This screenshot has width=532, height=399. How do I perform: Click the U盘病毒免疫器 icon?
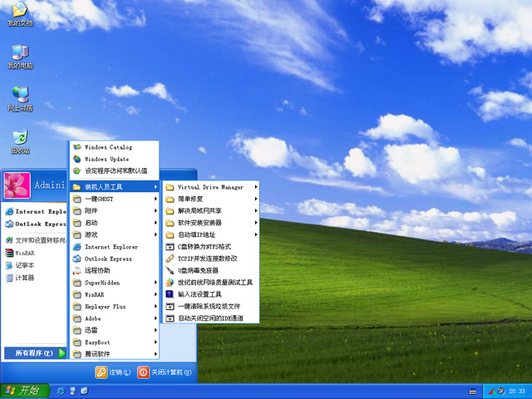pos(170,270)
